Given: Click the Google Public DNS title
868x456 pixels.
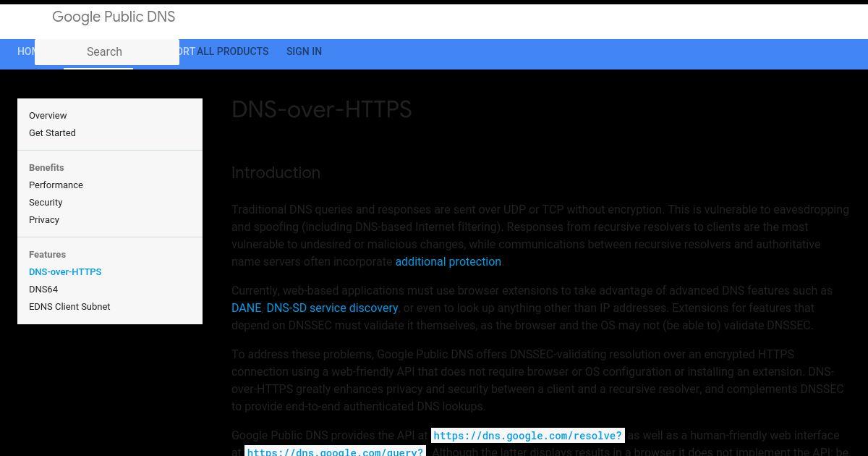Looking at the screenshot, I should tap(114, 17).
